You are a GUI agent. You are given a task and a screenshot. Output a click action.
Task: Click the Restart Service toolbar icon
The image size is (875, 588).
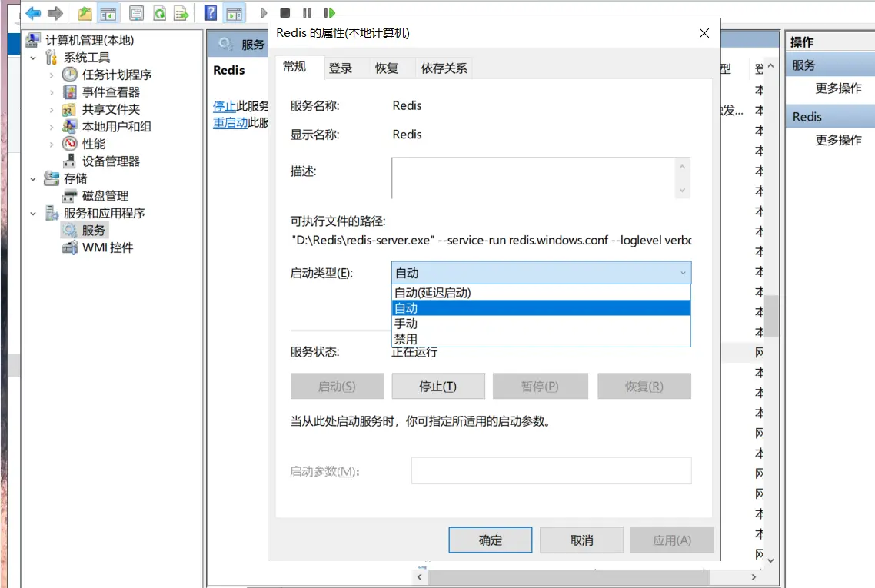pyautogui.click(x=329, y=13)
